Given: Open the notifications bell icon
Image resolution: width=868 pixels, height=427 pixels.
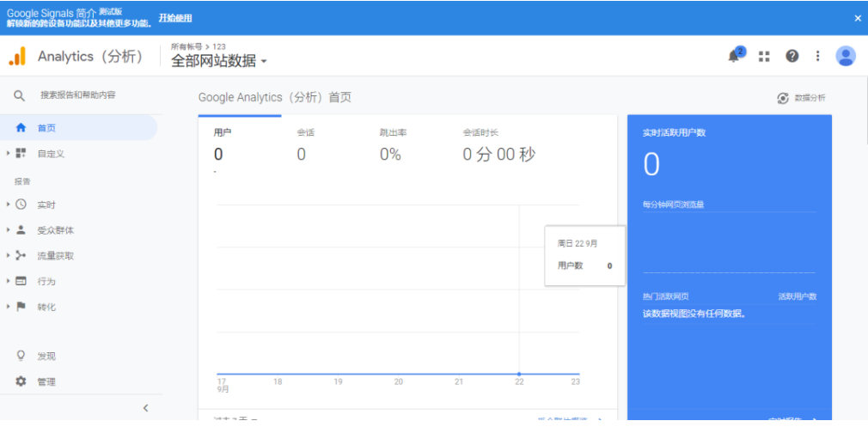Looking at the screenshot, I should click(734, 56).
